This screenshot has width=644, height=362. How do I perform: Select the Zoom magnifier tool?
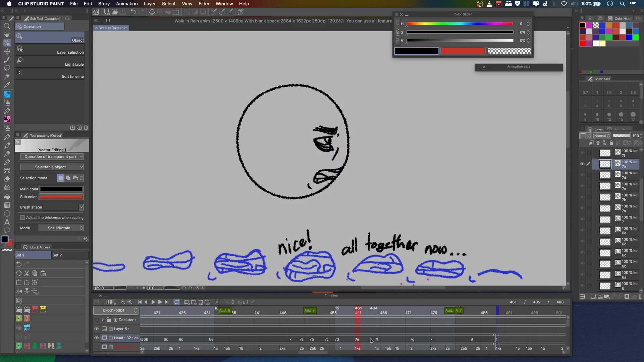coord(7,26)
